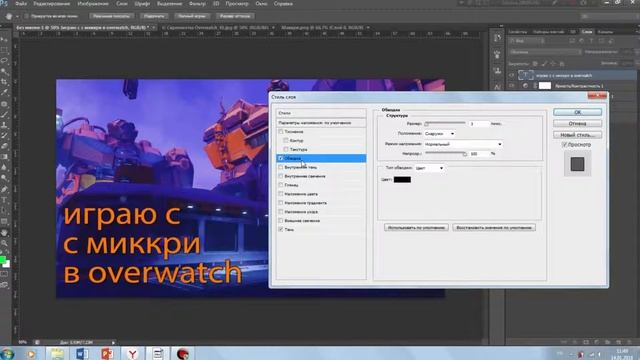Viewport: 640px width, 360px height.
Task: Click the stroke Непрозр. opacity slider
Action: (x=446, y=154)
